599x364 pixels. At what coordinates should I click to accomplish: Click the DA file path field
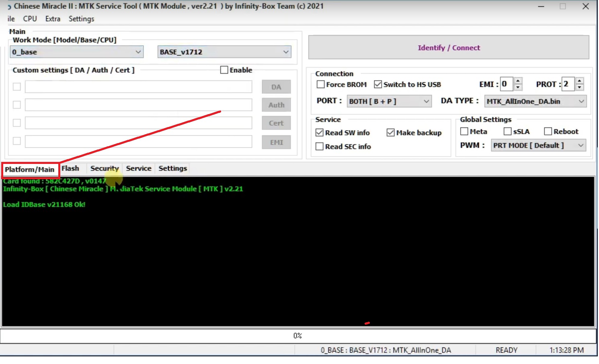(139, 87)
